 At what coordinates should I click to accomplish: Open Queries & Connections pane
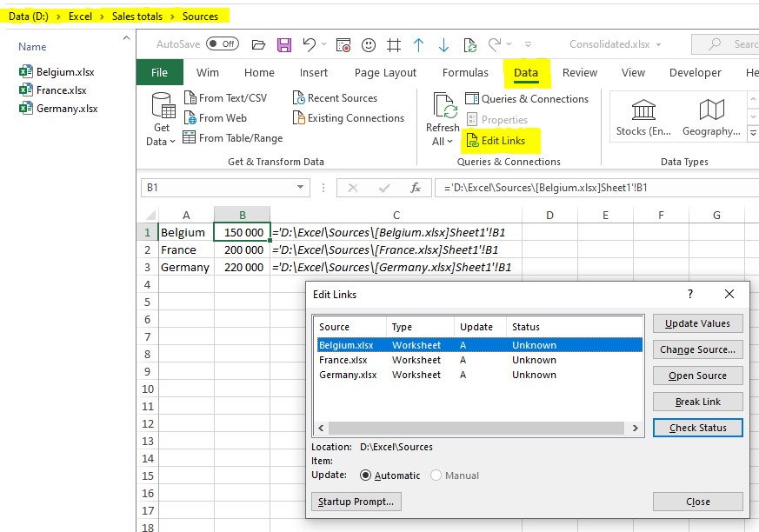[527, 99]
